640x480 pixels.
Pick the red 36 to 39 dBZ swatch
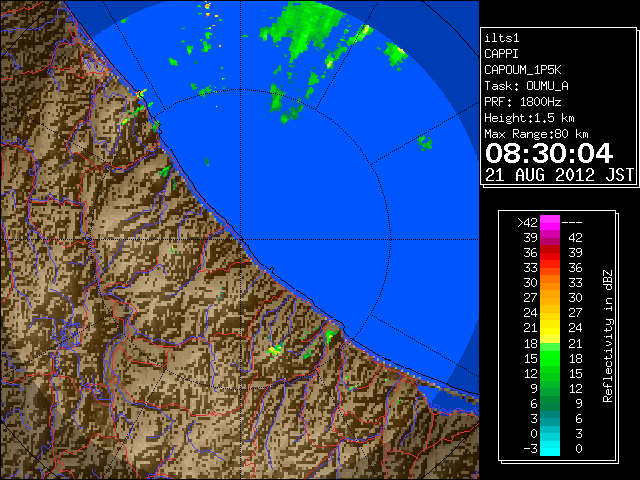pyautogui.click(x=550, y=253)
